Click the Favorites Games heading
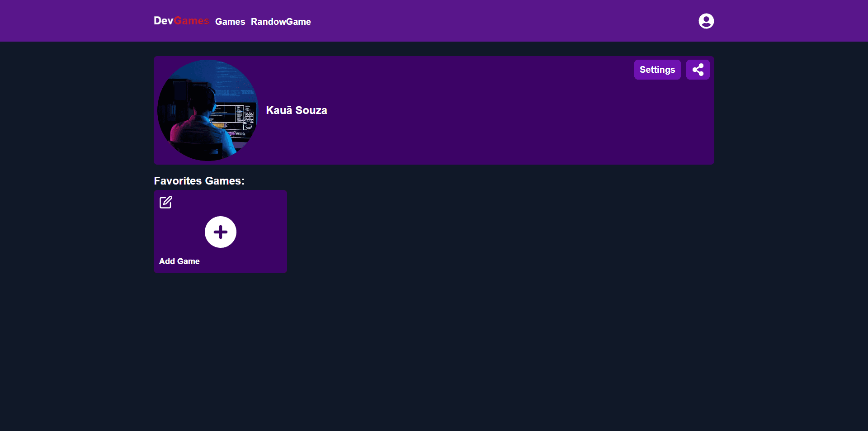Viewport: 868px width, 431px height. (199, 181)
